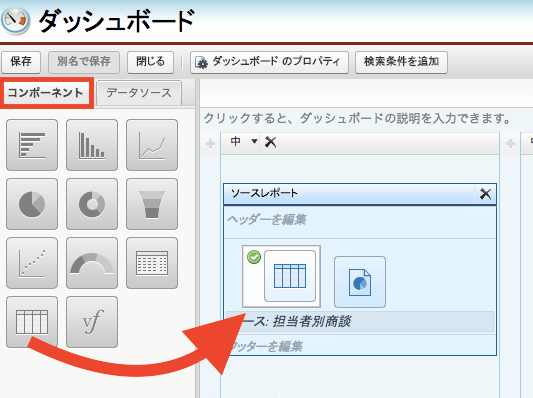The height and width of the screenshot is (398, 533).
Task: Select the gauge component
Action: tap(92, 263)
